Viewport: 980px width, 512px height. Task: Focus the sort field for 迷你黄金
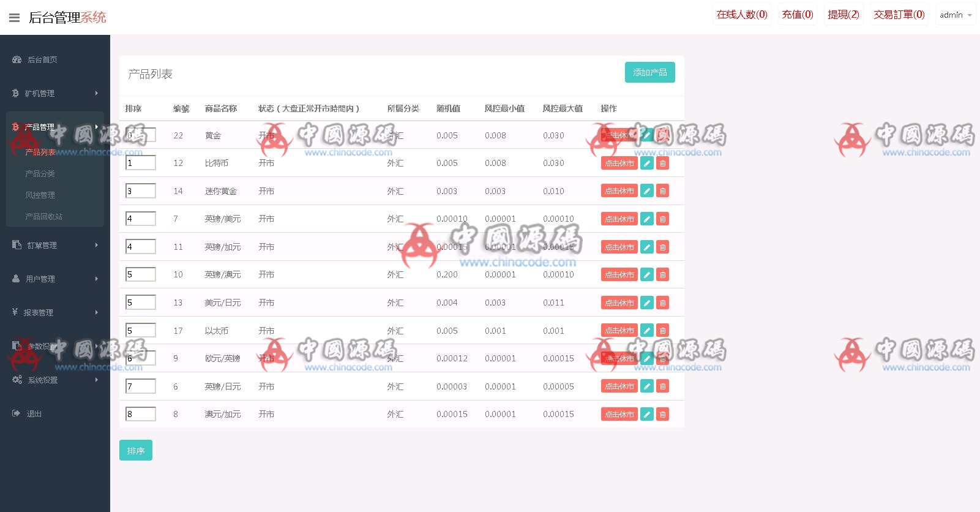point(141,191)
